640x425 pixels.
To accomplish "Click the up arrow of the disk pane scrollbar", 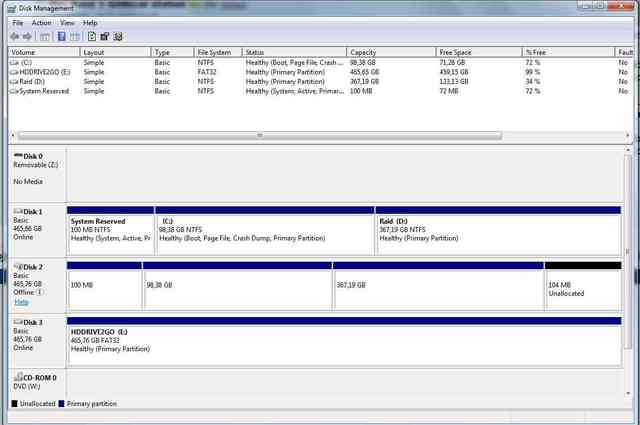I will click(628, 151).
